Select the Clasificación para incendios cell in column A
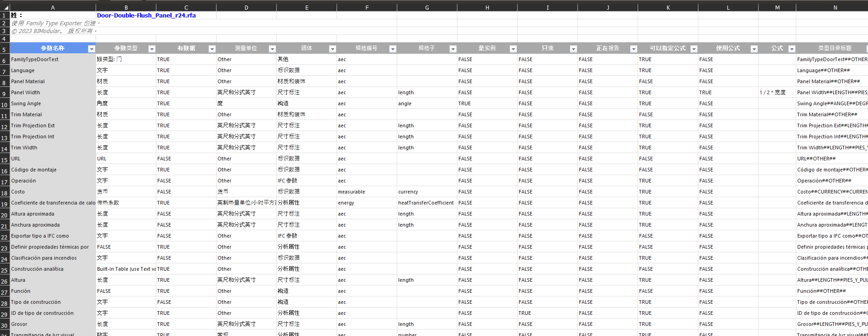Viewport: 868px width, 336px height. tap(53, 258)
